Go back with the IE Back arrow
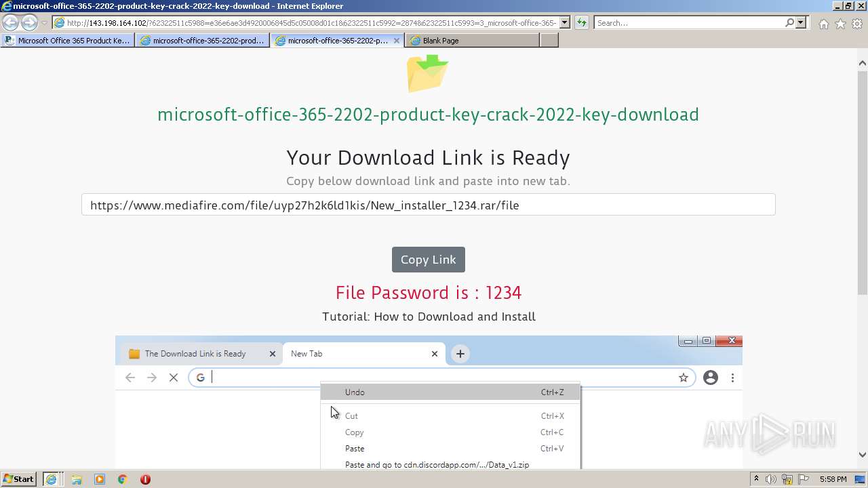This screenshot has height=488, width=868. [x=11, y=23]
